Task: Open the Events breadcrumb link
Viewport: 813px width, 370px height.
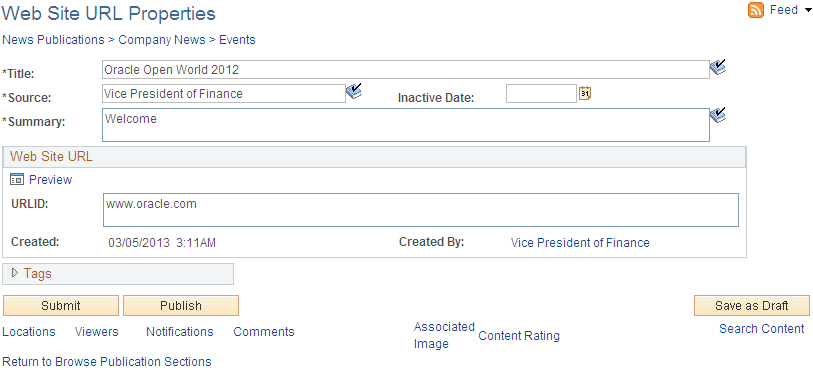Action: pos(237,40)
